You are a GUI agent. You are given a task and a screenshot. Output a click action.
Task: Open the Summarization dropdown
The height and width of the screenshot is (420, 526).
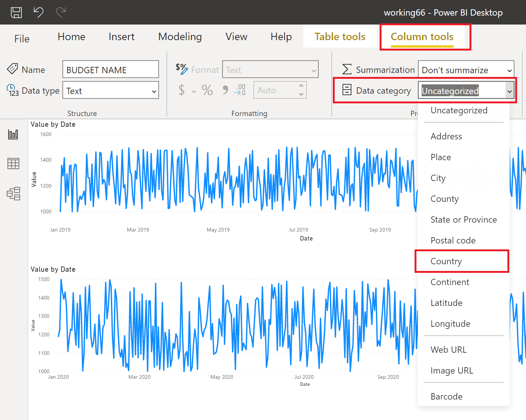pyautogui.click(x=466, y=70)
